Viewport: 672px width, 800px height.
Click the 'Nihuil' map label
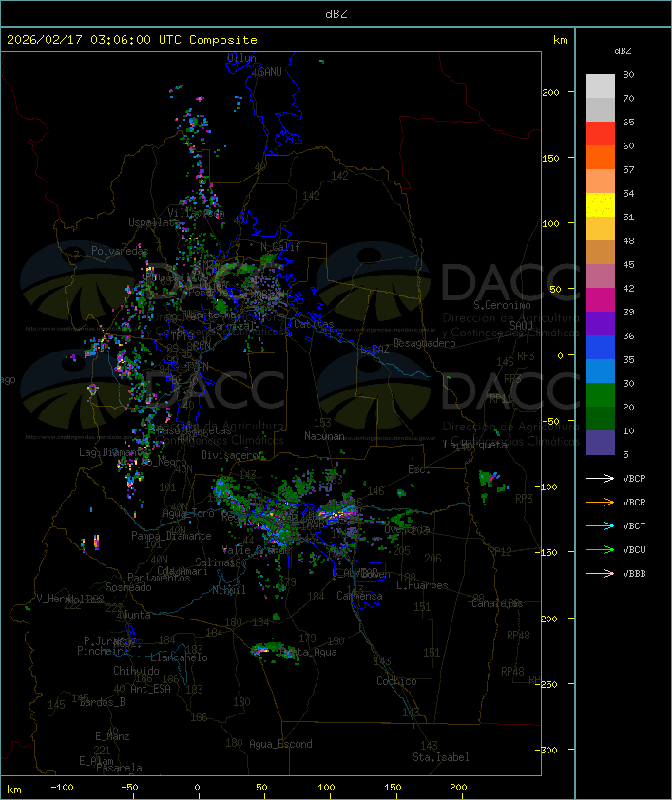click(x=229, y=590)
